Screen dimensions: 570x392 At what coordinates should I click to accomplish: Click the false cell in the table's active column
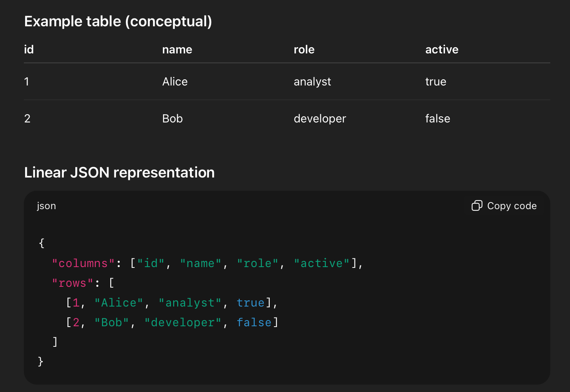click(438, 119)
